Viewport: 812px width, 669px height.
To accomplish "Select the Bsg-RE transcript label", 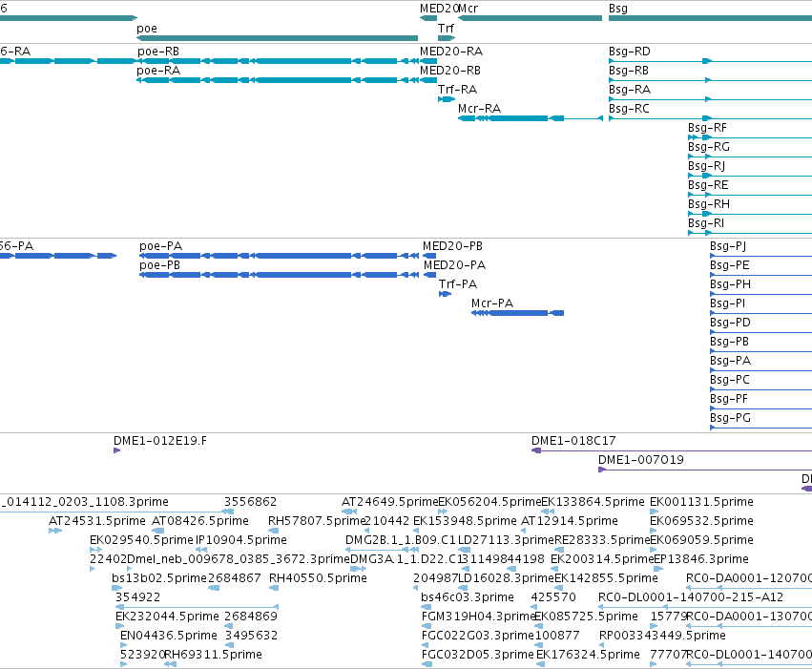I will click(708, 185).
